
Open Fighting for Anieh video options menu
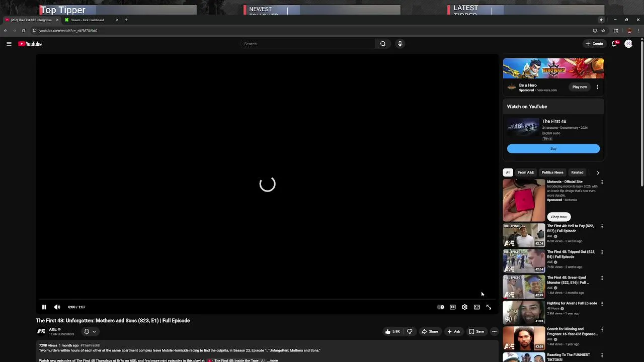click(x=602, y=304)
